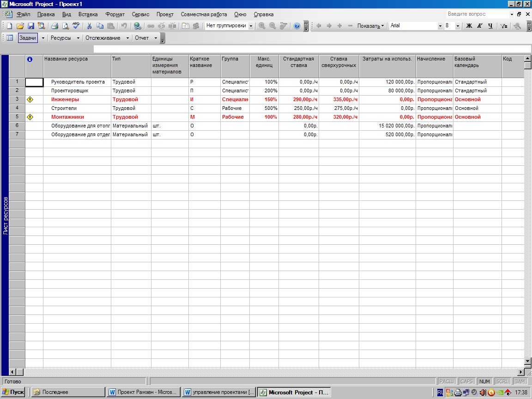Insert hyperlink globe icon
The image size is (532, 399).
pos(138,26)
